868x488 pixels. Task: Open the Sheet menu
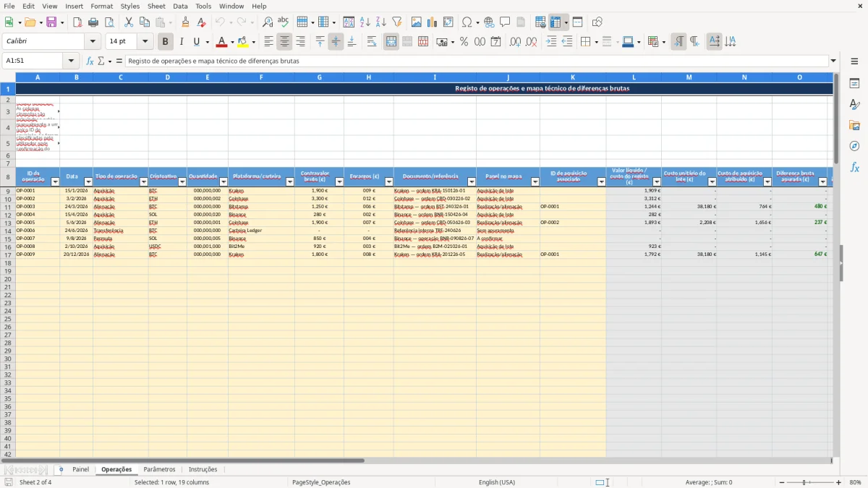tap(156, 6)
